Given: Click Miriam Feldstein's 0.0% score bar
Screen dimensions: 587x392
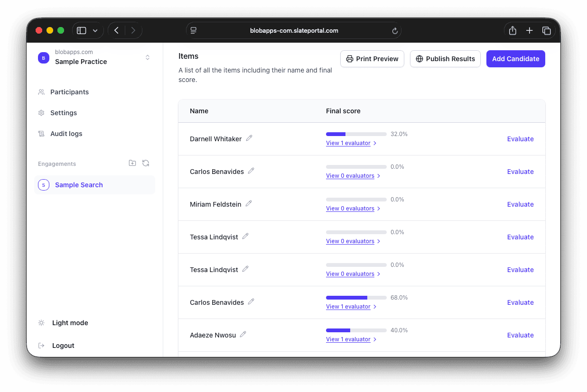Looking at the screenshot, I should pos(356,200).
